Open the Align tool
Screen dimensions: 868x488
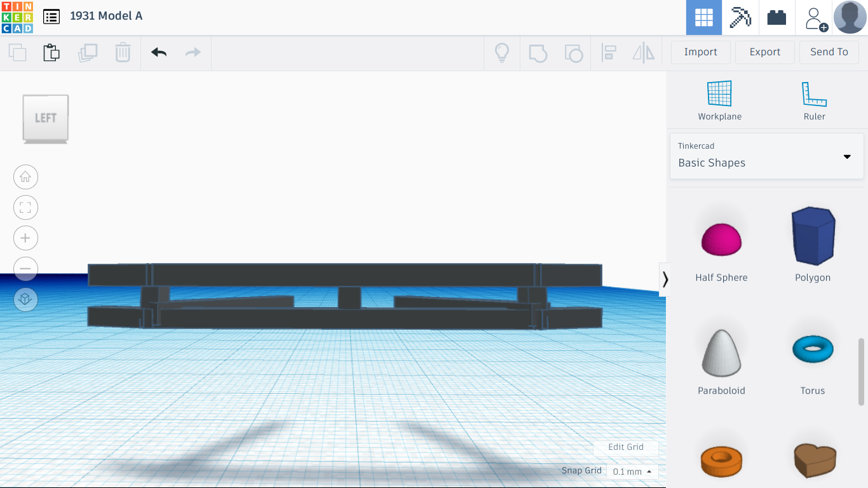609,53
